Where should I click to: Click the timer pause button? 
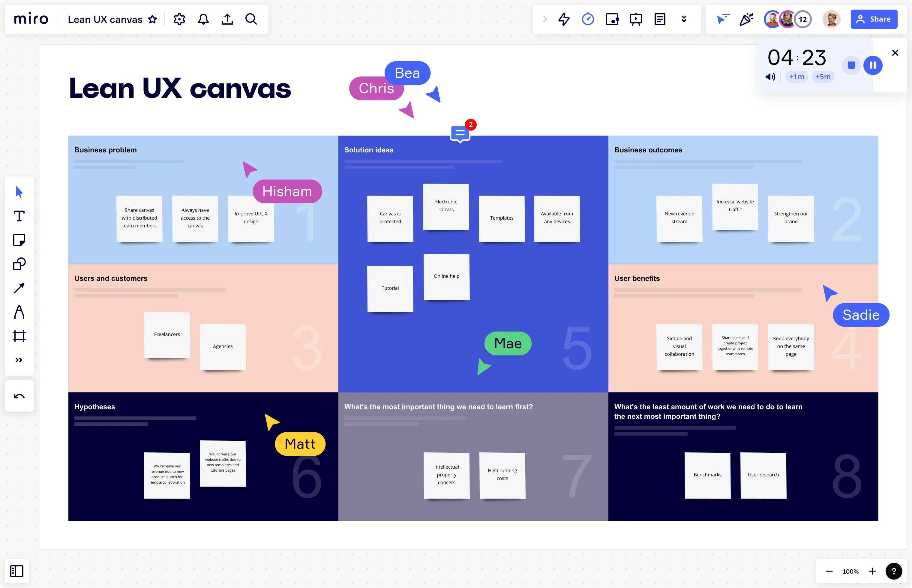pyautogui.click(x=873, y=65)
